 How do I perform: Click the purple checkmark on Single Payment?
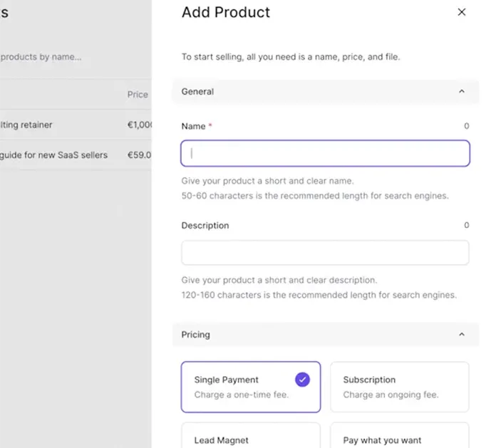pyautogui.click(x=302, y=380)
